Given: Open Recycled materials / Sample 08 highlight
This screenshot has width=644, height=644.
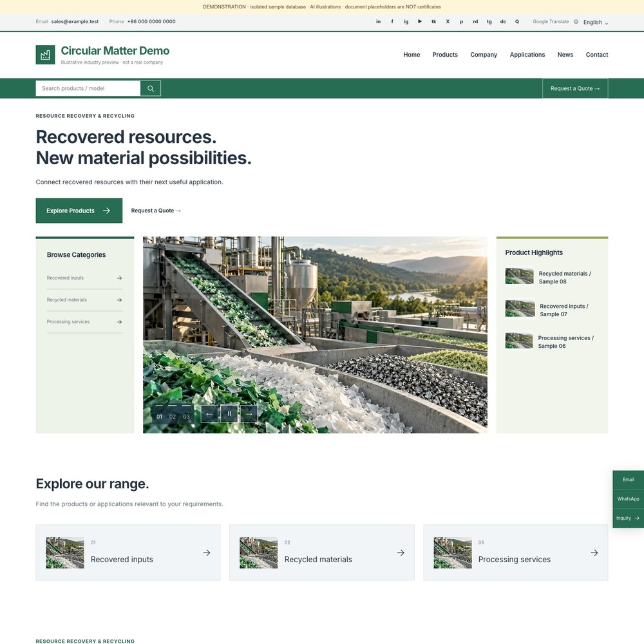Looking at the screenshot, I should pos(552,277).
